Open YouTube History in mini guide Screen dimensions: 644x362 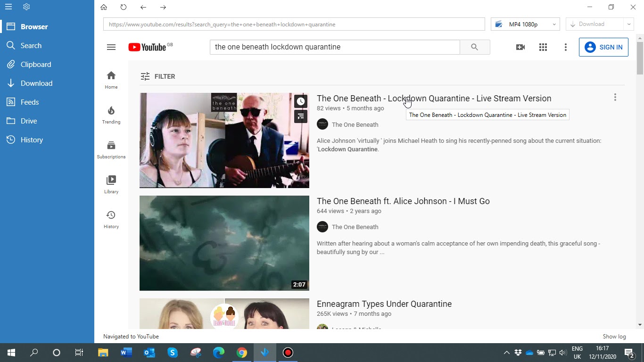click(x=111, y=219)
